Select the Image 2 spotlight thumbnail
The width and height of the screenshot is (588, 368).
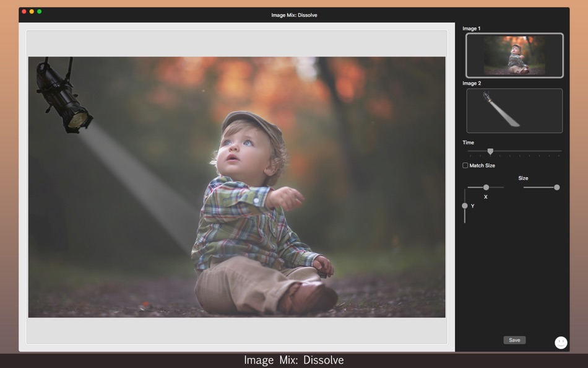coord(514,110)
